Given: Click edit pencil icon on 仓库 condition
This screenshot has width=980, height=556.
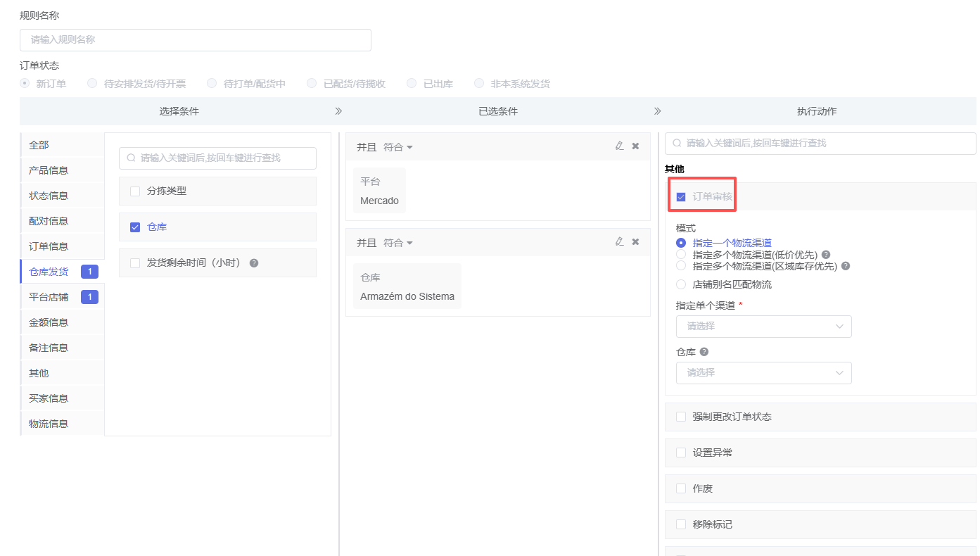Looking at the screenshot, I should click(619, 242).
